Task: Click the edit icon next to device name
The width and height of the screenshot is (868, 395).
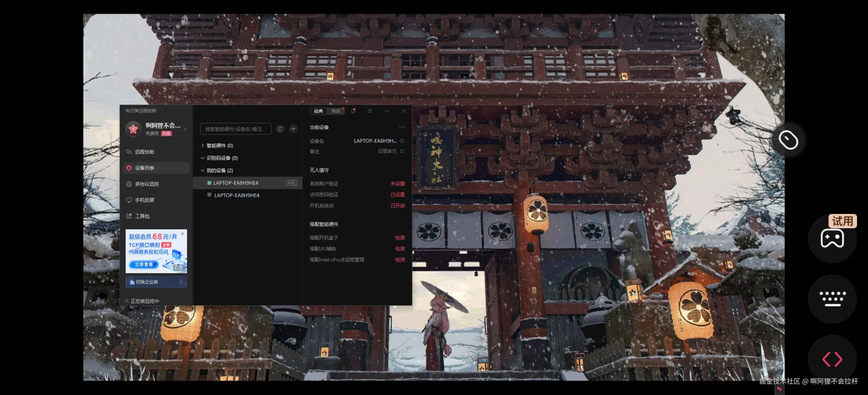Action: click(402, 141)
